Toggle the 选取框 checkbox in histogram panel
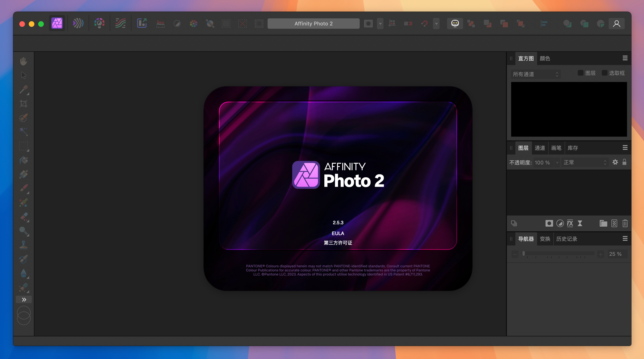 (x=604, y=73)
